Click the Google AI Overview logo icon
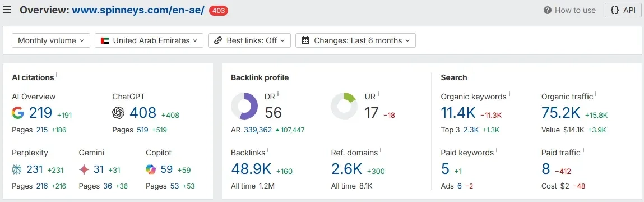This screenshot has width=644, height=202. tap(18, 113)
